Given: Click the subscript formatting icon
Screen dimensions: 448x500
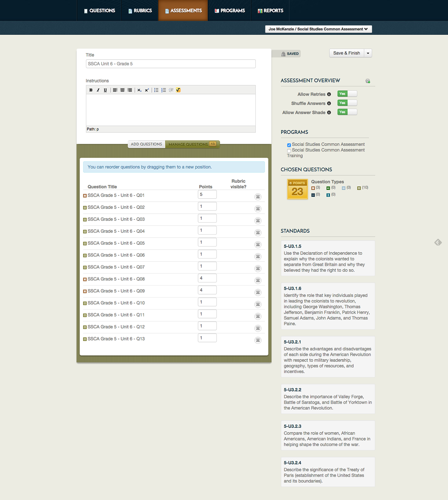Looking at the screenshot, I should pos(139,90).
